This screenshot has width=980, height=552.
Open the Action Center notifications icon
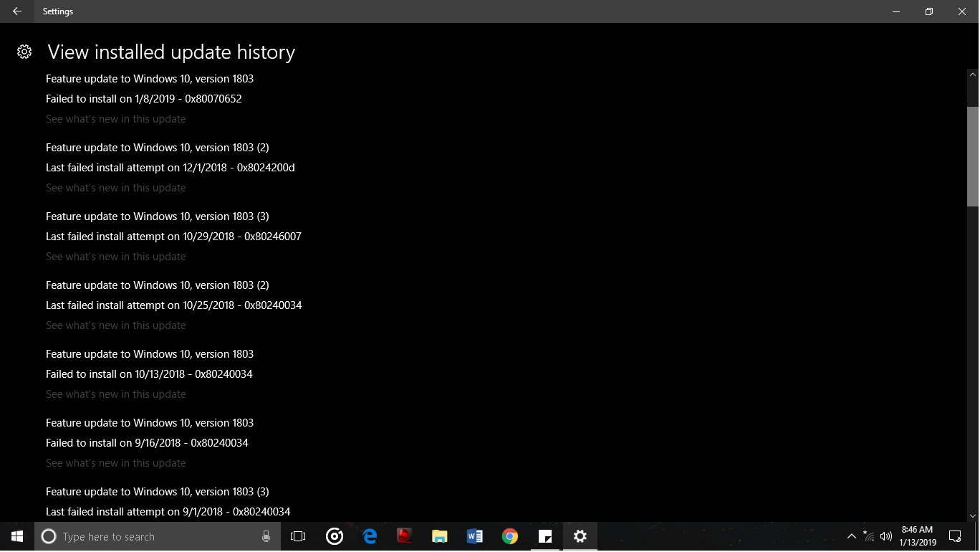point(955,536)
